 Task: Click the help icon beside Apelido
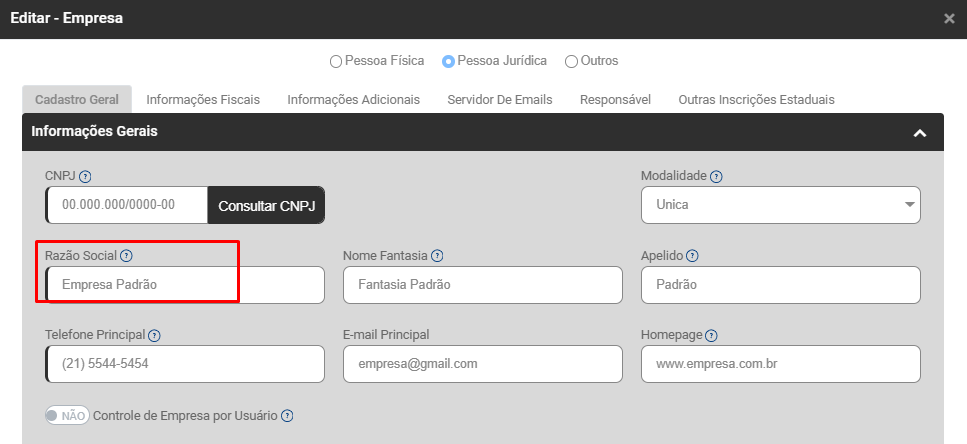point(692,256)
